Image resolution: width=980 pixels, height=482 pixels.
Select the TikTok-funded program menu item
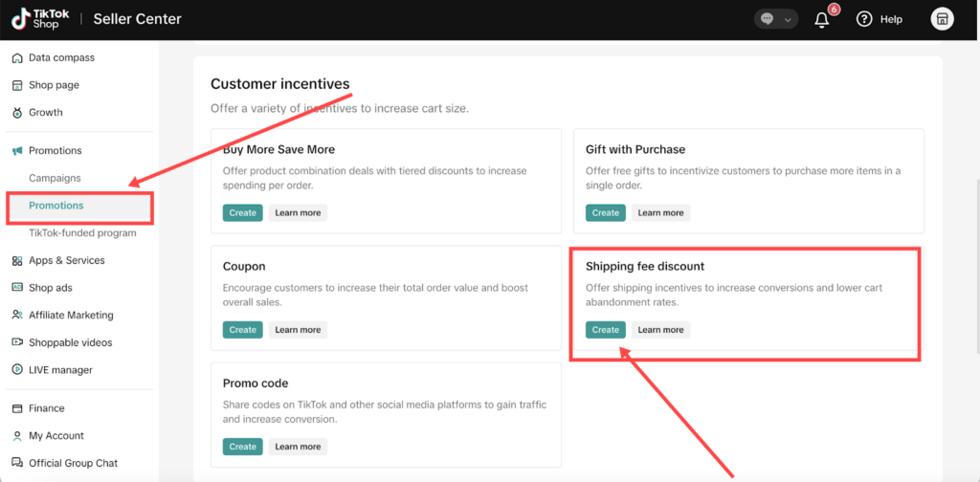[82, 233]
